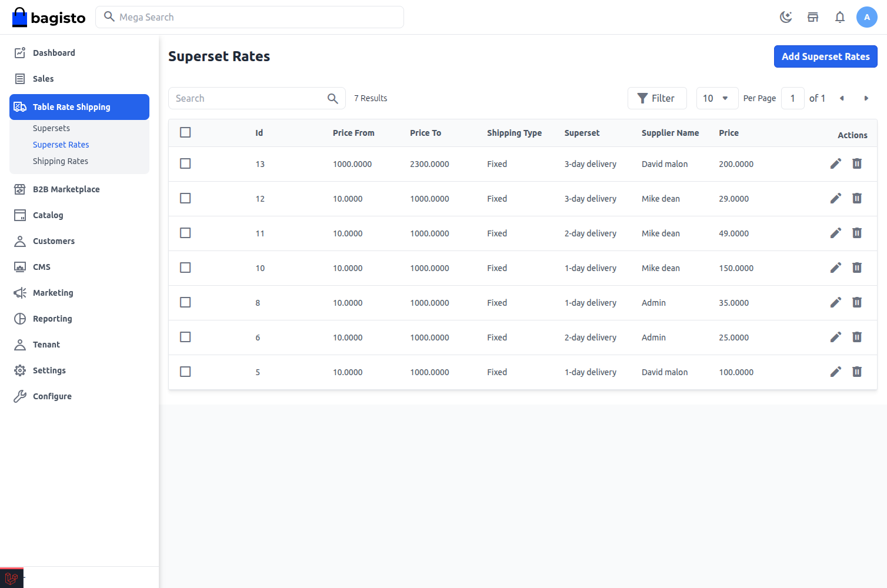Click the delete trash icon for row 5

point(857,372)
